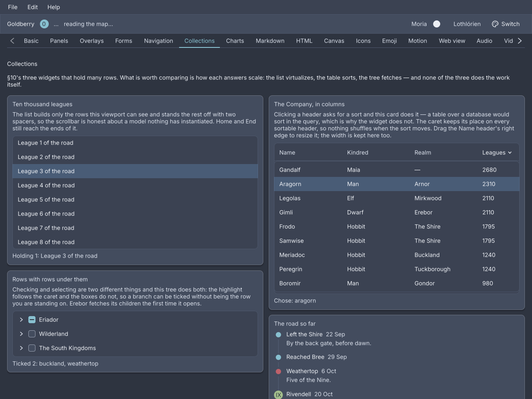Switch to the HTML tab

coord(304,41)
